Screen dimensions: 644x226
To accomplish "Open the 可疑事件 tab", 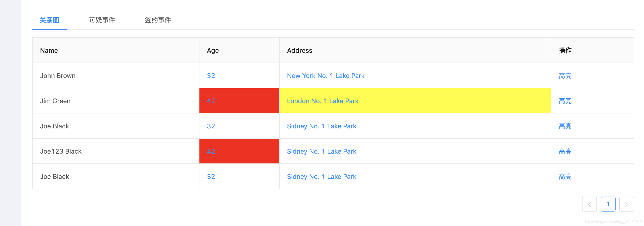I will pyautogui.click(x=102, y=20).
